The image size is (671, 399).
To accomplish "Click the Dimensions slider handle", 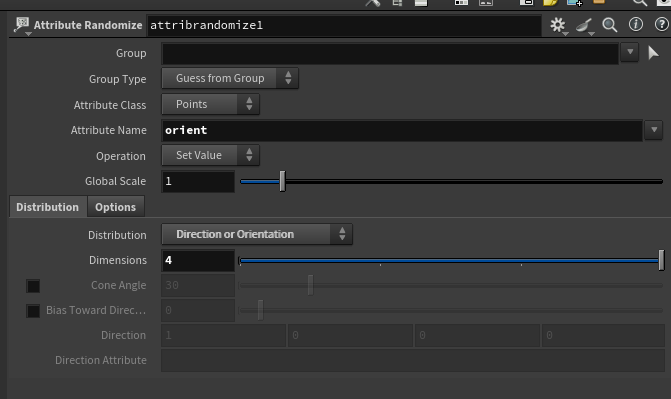I will click(x=661, y=260).
